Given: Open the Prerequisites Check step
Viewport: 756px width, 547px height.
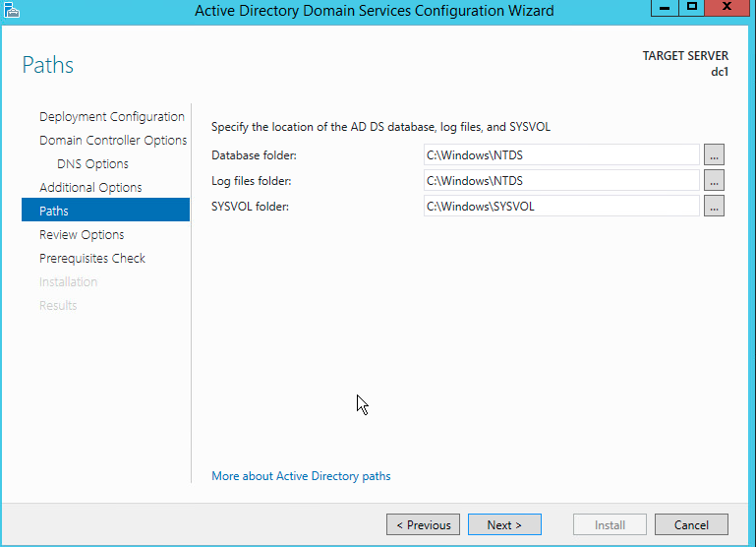Looking at the screenshot, I should 92,258.
